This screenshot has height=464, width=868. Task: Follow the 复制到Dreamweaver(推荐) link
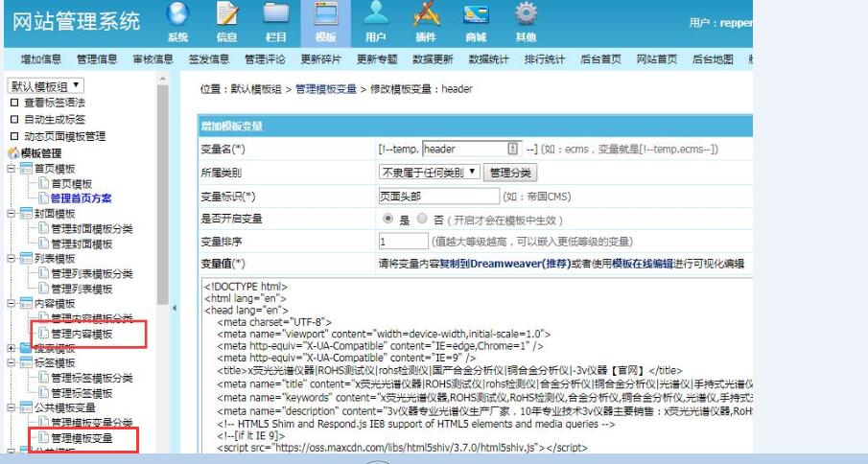click(505, 264)
